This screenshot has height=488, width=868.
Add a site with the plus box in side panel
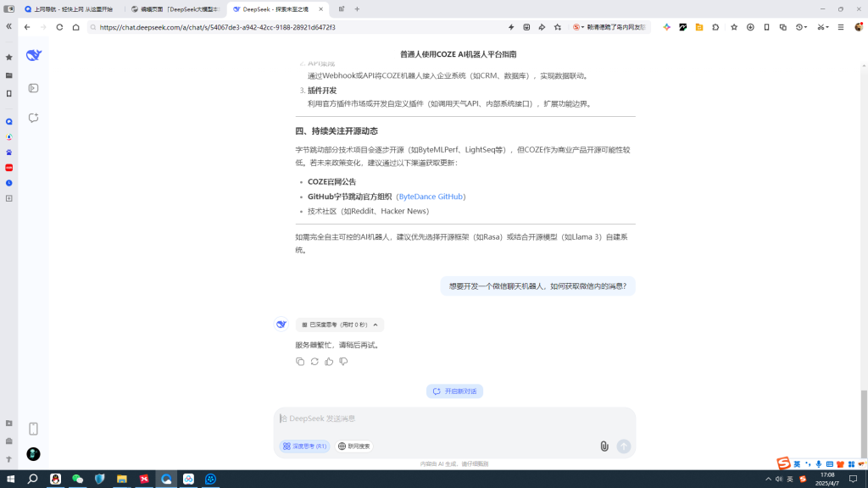click(8, 198)
